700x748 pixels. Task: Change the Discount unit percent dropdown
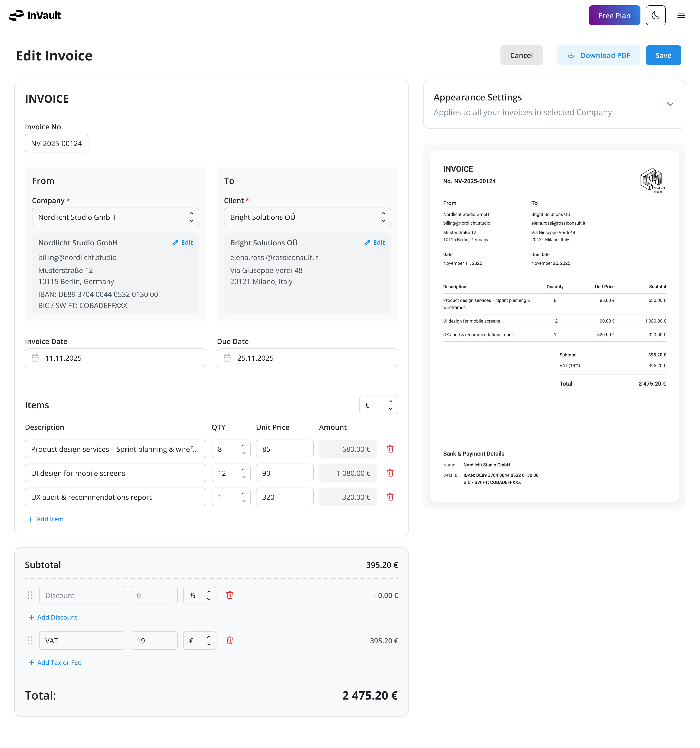200,595
